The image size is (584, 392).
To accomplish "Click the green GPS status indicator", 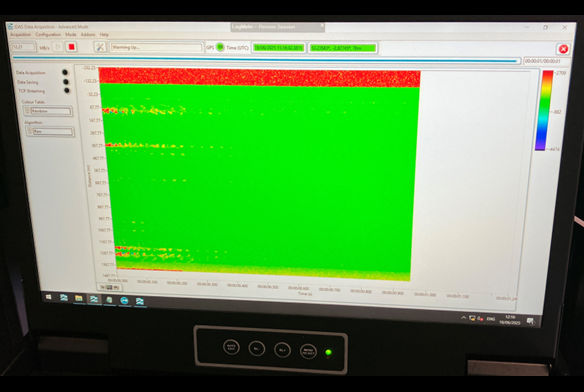I will tap(220, 47).
